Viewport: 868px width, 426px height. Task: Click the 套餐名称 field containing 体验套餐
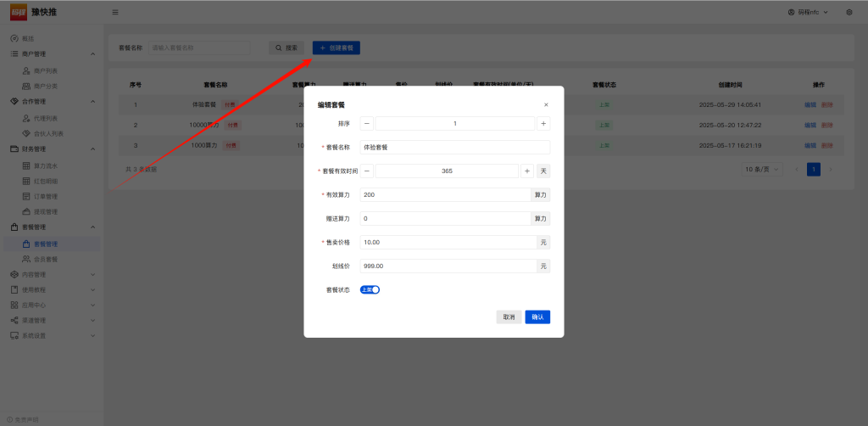[454, 147]
